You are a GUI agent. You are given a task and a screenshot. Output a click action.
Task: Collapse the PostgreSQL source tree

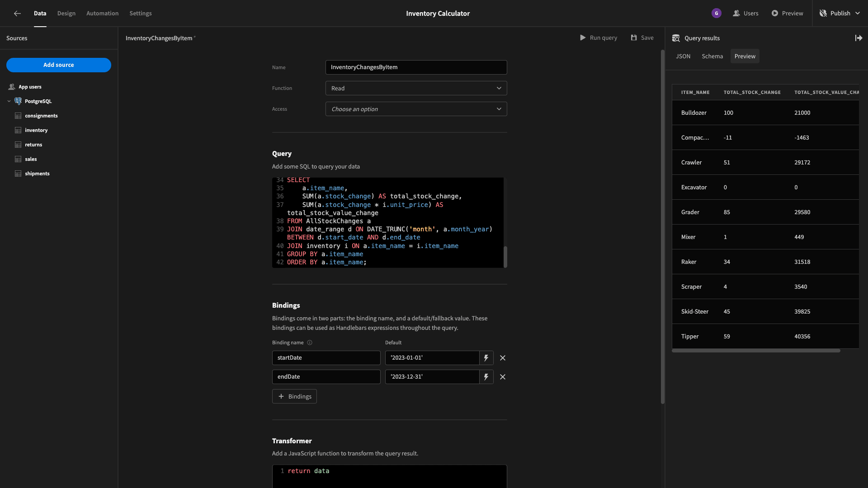(9, 101)
